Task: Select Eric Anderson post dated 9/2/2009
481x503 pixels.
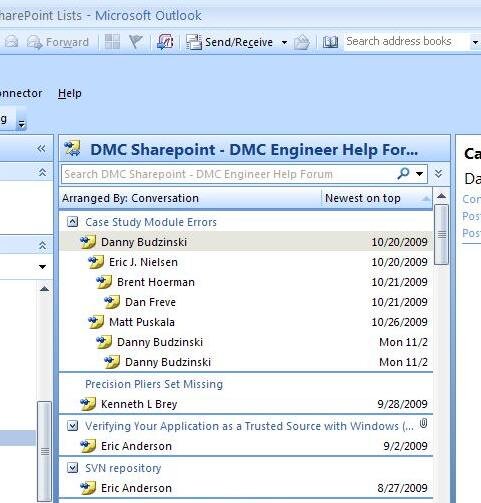Action: (246, 446)
